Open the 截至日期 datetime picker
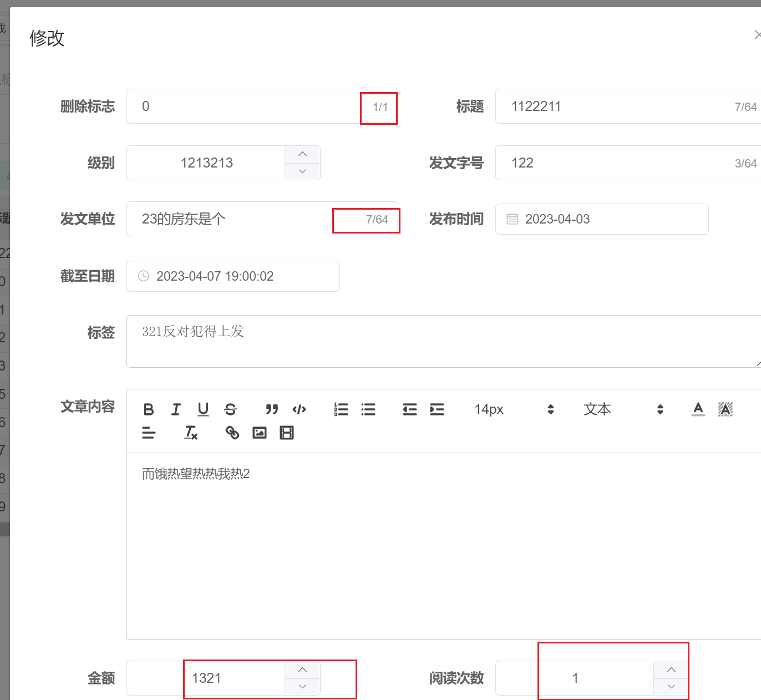The image size is (761, 700). [x=233, y=276]
